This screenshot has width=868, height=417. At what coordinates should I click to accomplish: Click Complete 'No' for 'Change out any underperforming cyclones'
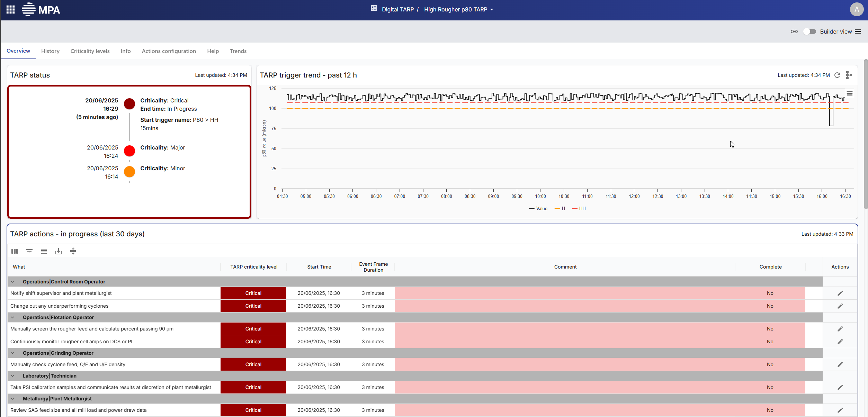coord(770,306)
